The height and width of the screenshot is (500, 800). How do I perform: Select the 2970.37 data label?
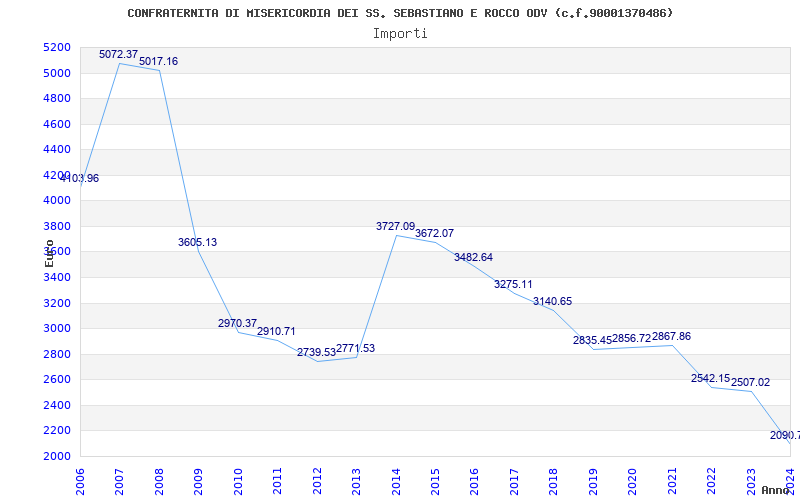(x=237, y=323)
